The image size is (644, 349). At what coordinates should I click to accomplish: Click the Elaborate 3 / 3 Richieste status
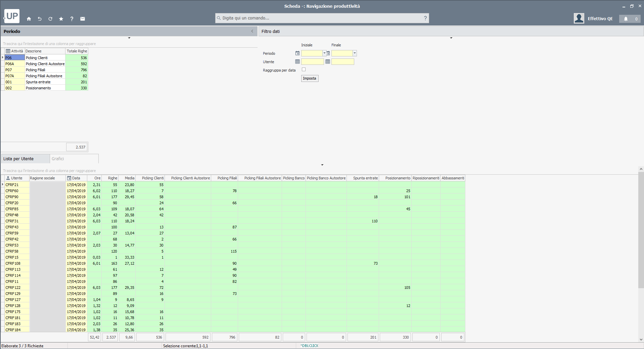[x=22, y=346]
